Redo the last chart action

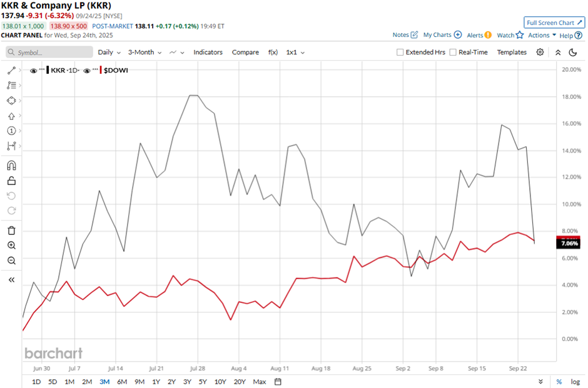click(11, 211)
